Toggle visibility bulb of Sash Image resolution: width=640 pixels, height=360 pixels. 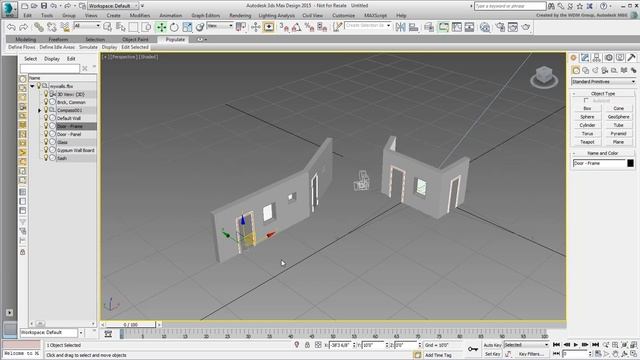tap(46, 158)
